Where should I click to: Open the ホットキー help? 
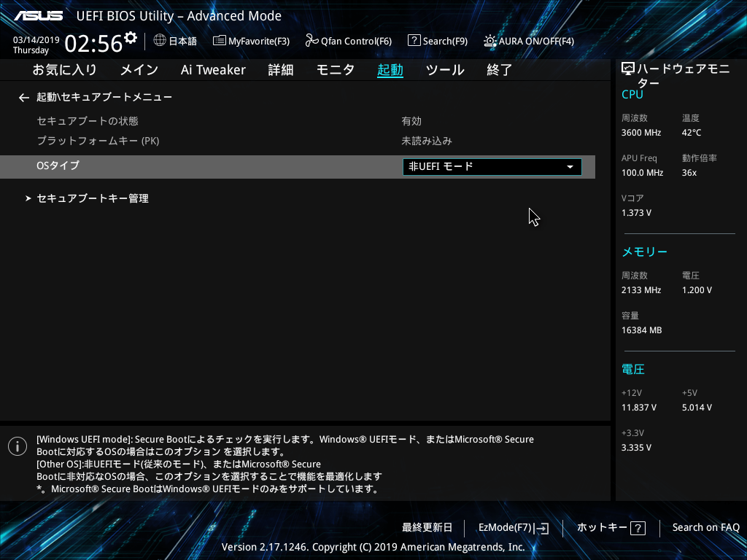tap(611, 528)
